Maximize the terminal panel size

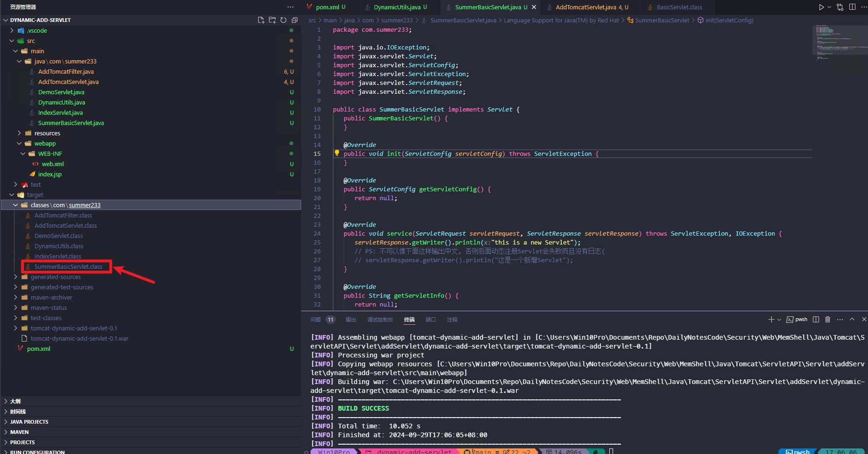point(852,320)
